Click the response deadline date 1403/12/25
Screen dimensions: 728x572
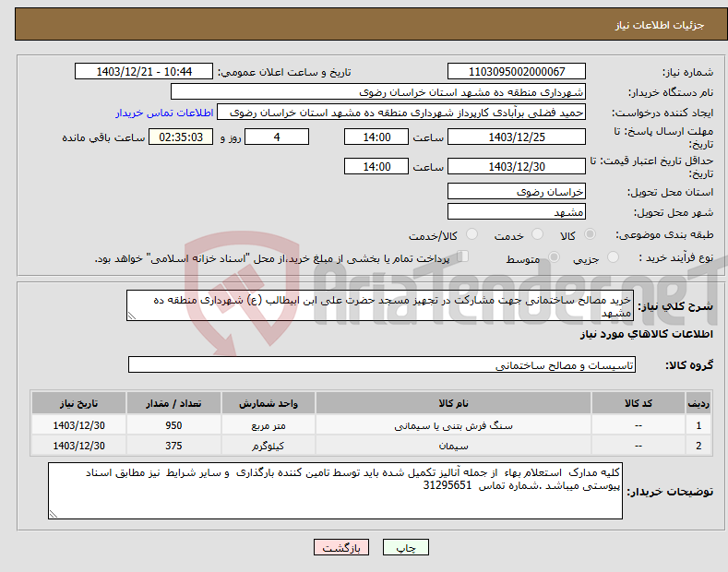tap(517, 137)
